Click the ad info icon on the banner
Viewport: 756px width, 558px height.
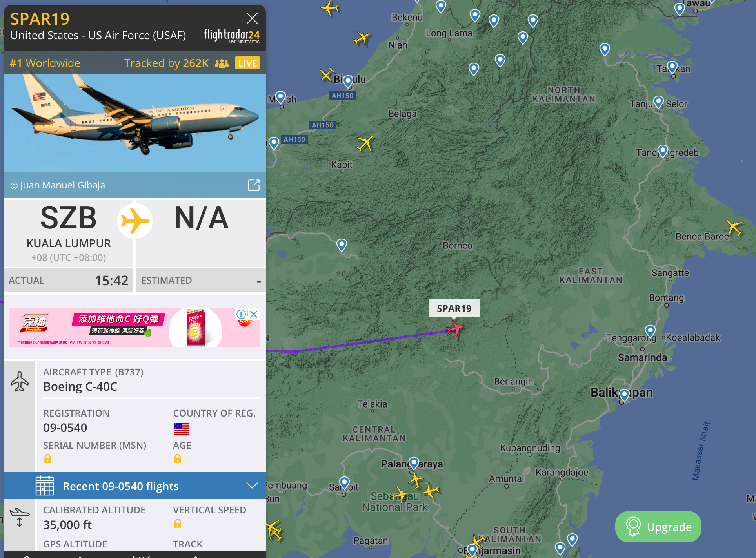pos(241,314)
